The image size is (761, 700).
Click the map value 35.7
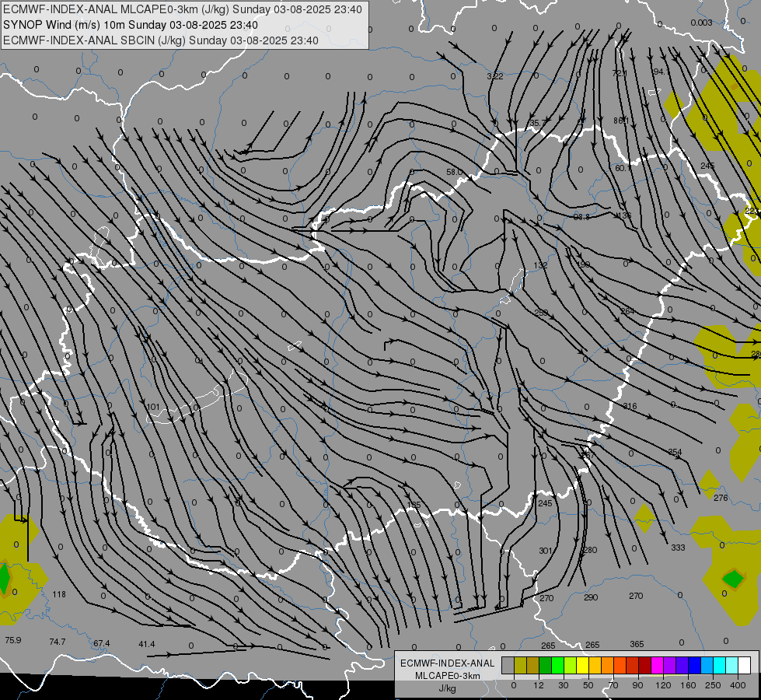point(538,123)
